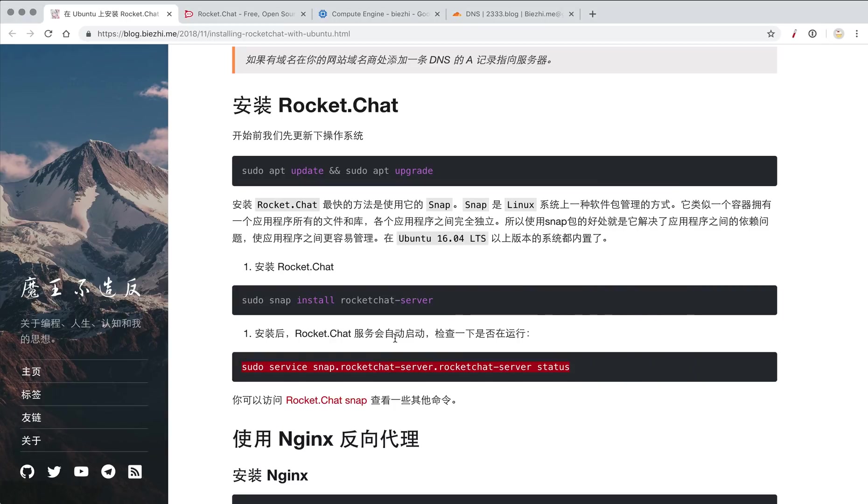Click the 关于编程、人生、认知和我的思想 tagline
The width and height of the screenshot is (868, 504).
pyautogui.click(x=81, y=331)
